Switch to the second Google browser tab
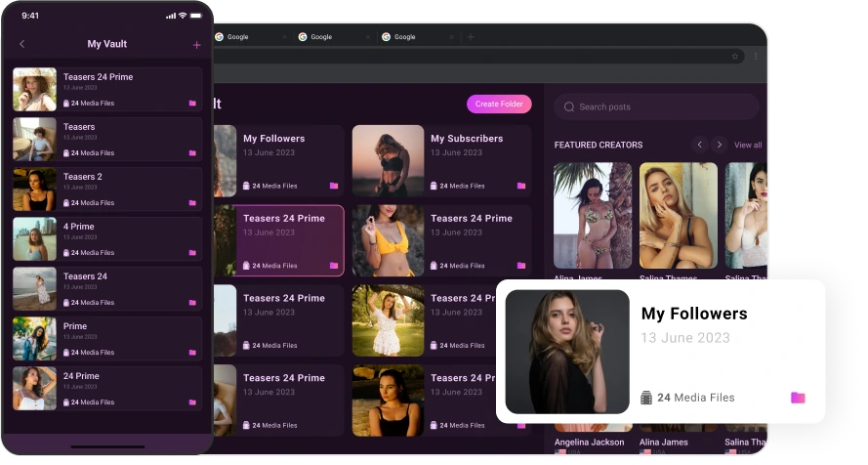868x465 pixels. (x=334, y=37)
